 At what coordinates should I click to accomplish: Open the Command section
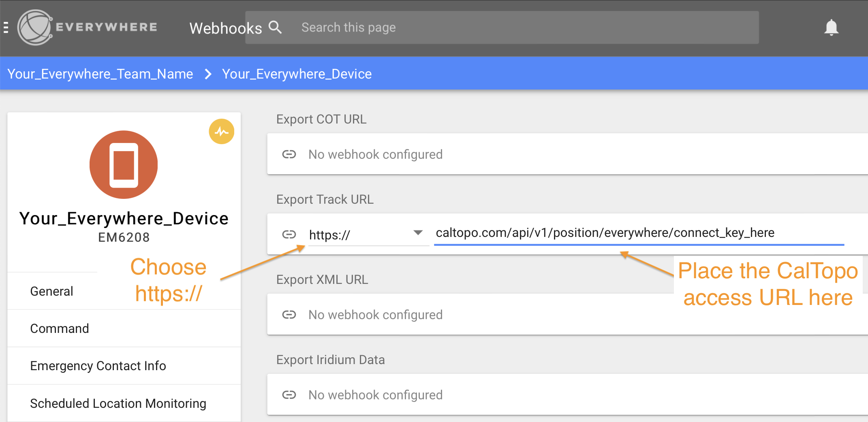60,328
